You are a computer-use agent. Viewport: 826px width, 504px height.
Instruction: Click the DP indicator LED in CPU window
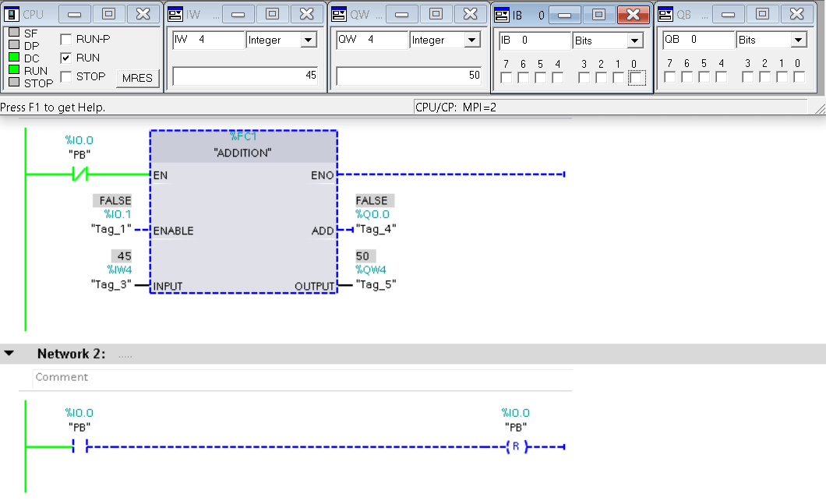(14, 44)
